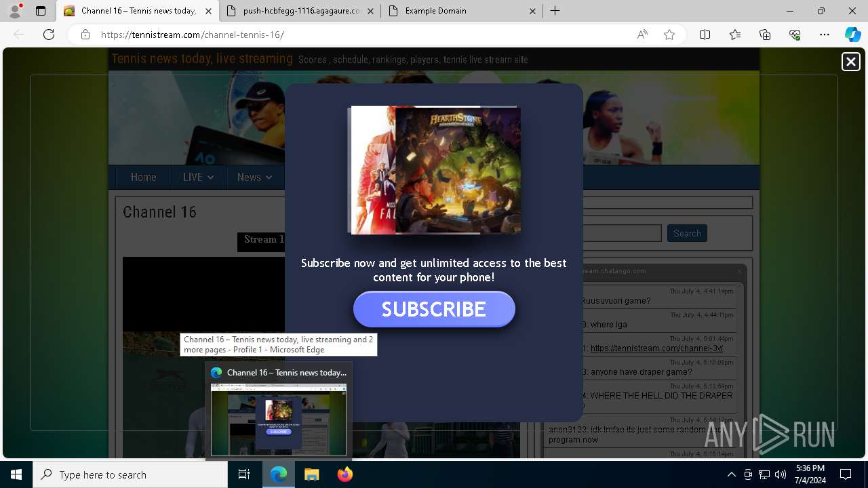
Task: Select the Stream 1 tab
Action: click(x=263, y=240)
